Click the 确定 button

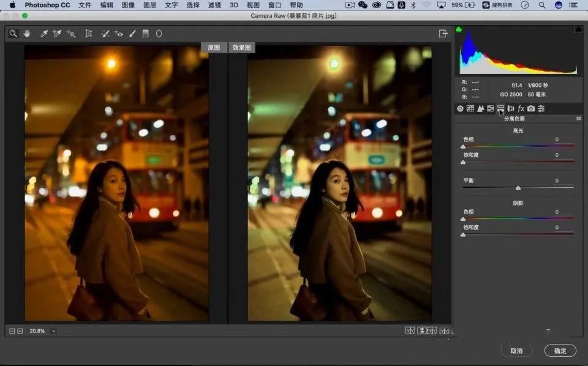[x=560, y=351]
